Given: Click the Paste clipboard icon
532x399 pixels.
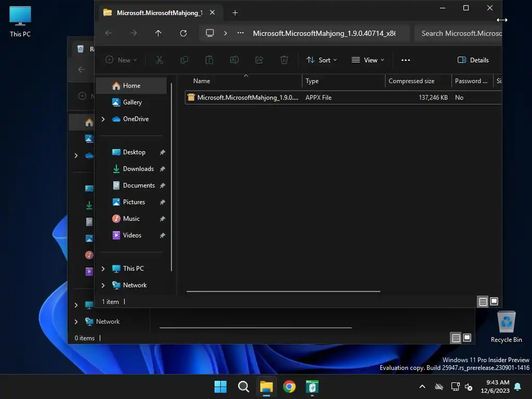Looking at the screenshot, I should click(209, 60).
